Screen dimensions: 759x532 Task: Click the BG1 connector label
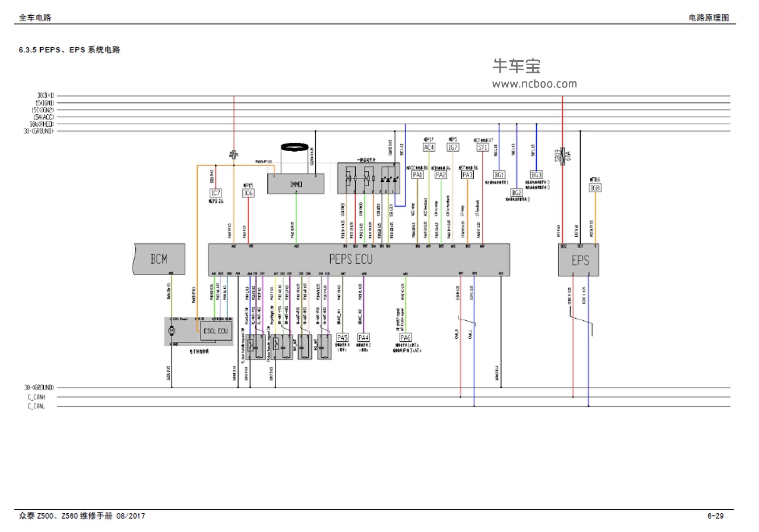click(x=499, y=175)
